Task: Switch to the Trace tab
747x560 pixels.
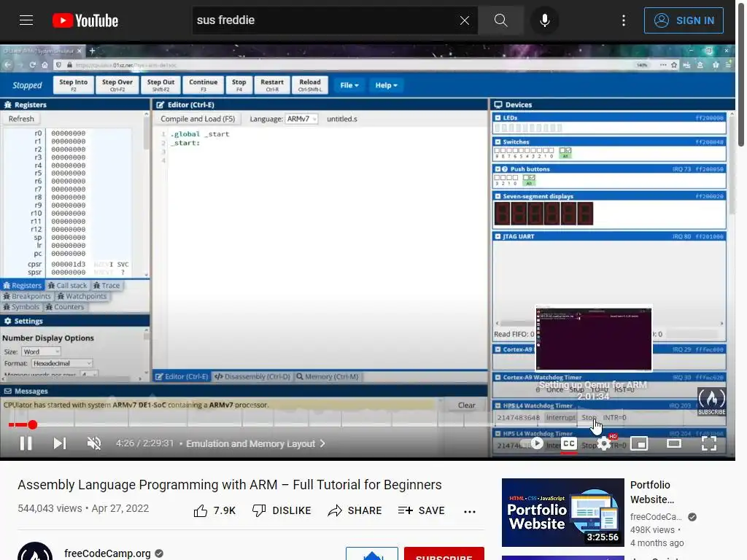Action: pos(107,285)
